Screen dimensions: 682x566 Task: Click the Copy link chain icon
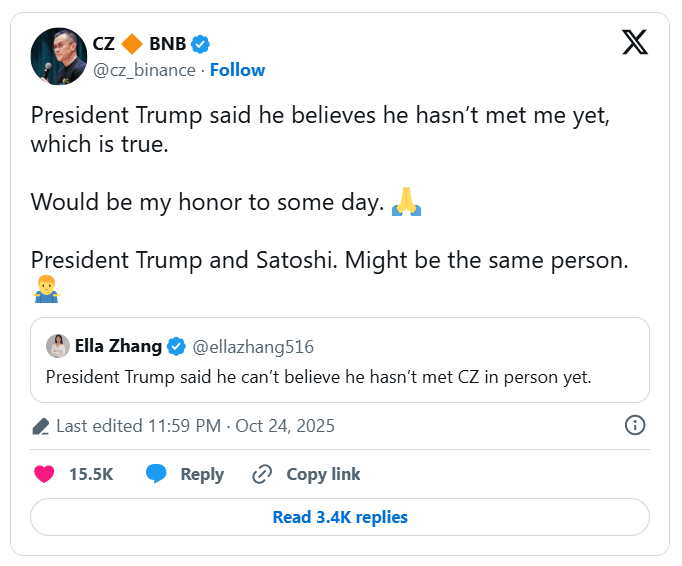click(263, 474)
